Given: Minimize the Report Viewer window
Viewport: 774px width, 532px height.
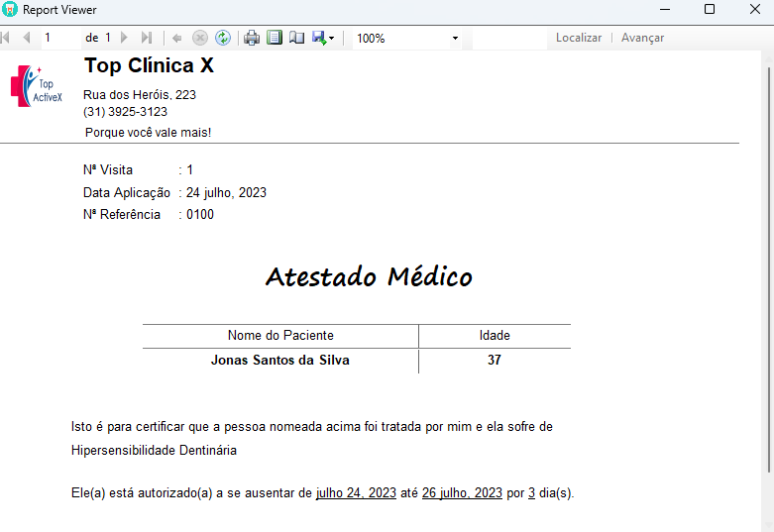Looking at the screenshot, I should pos(665,9).
